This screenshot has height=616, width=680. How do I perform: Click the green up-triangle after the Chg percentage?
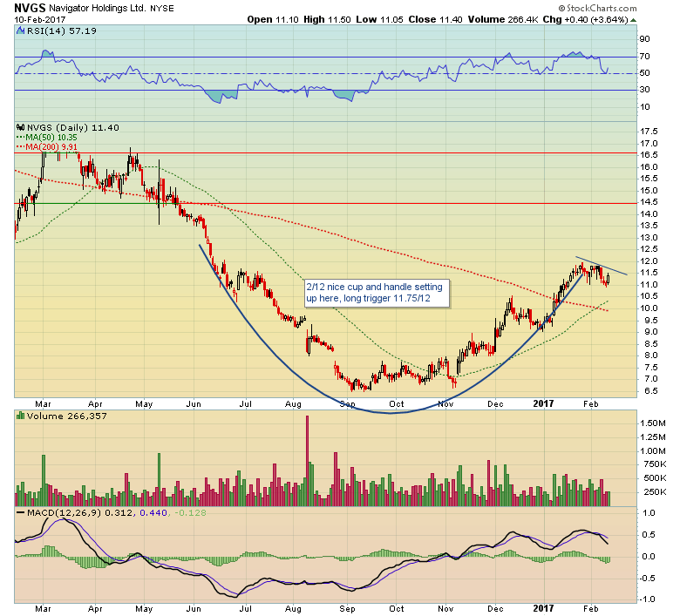point(633,20)
